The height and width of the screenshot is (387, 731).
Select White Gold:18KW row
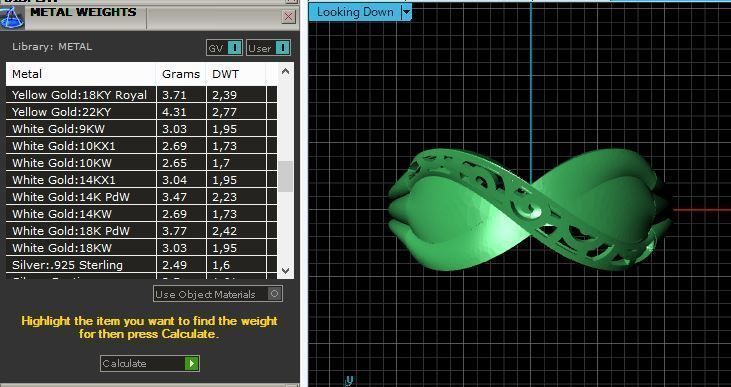141,248
